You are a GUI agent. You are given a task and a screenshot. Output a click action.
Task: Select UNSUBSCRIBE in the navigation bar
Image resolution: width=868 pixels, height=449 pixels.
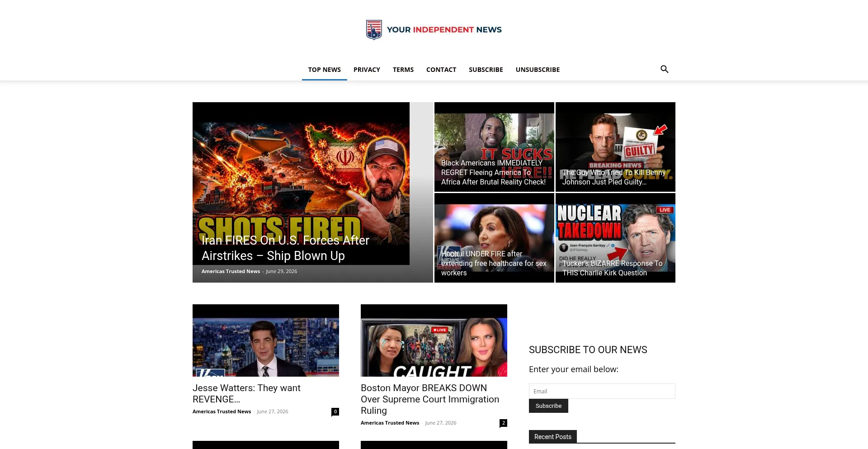(x=538, y=70)
